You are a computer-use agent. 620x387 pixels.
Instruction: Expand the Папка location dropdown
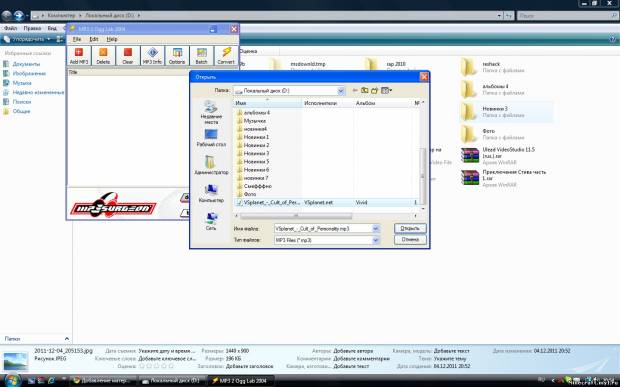[x=340, y=91]
